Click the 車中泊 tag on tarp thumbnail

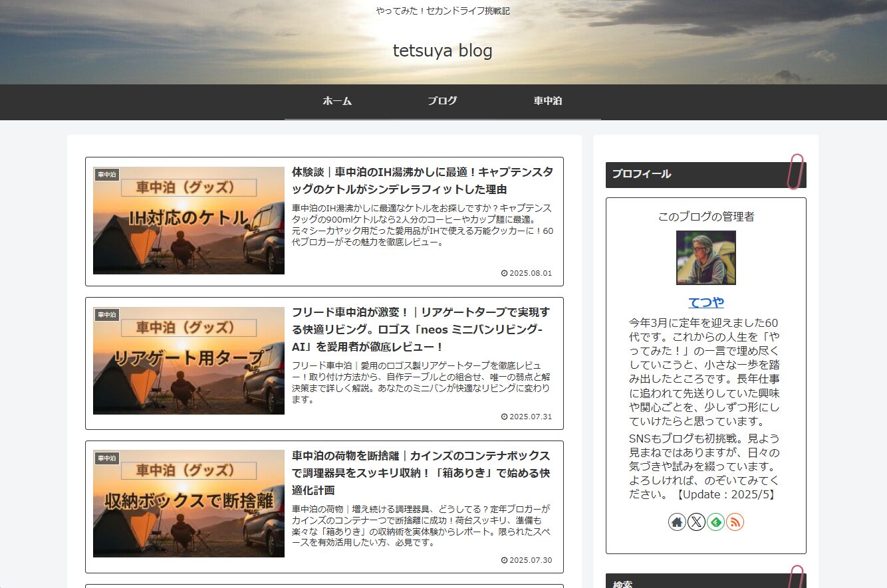[x=106, y=315]
